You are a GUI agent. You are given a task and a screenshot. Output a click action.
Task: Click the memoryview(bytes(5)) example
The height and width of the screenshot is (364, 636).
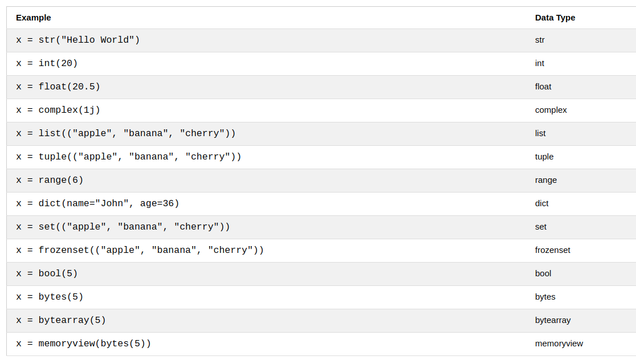(83, 343)
